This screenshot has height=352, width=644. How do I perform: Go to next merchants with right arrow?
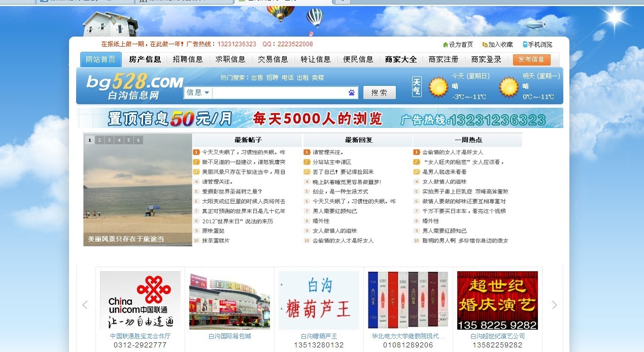point(554,305)
